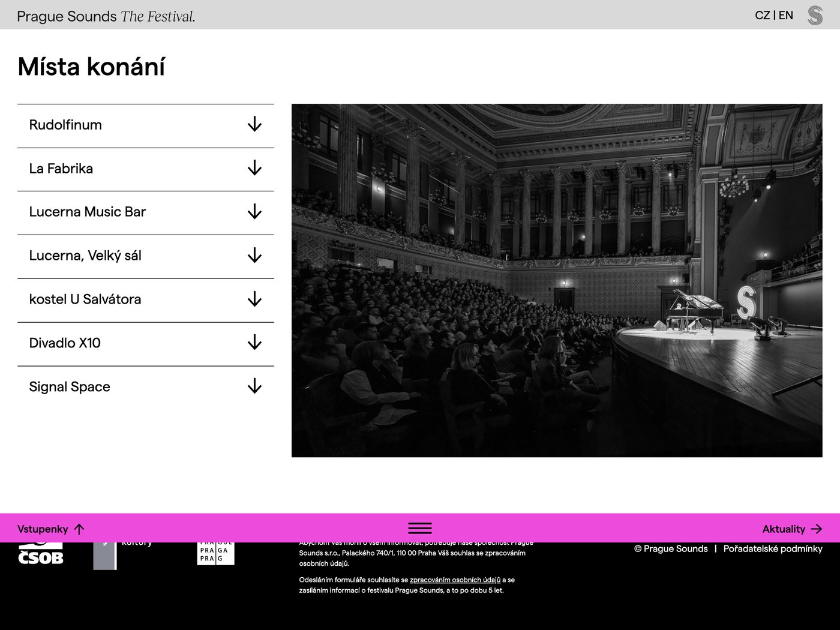Expand the Rudolfinum venue arrow
Screen dimensions: 840x630
tap(254, 125)
